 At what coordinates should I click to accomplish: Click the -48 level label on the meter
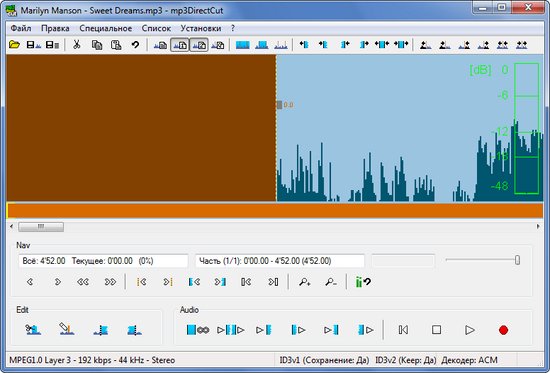499,186
